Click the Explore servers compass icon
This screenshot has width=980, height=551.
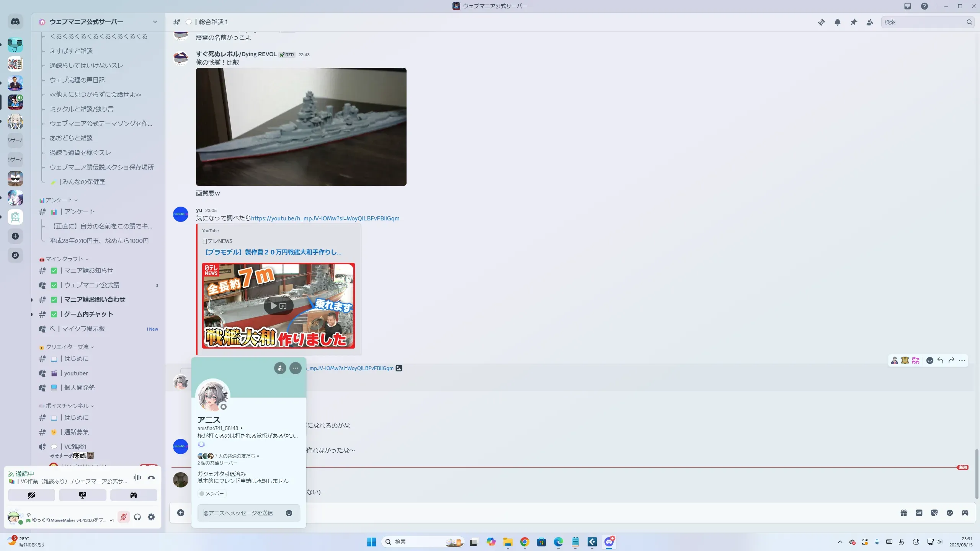tap(15, 255)
